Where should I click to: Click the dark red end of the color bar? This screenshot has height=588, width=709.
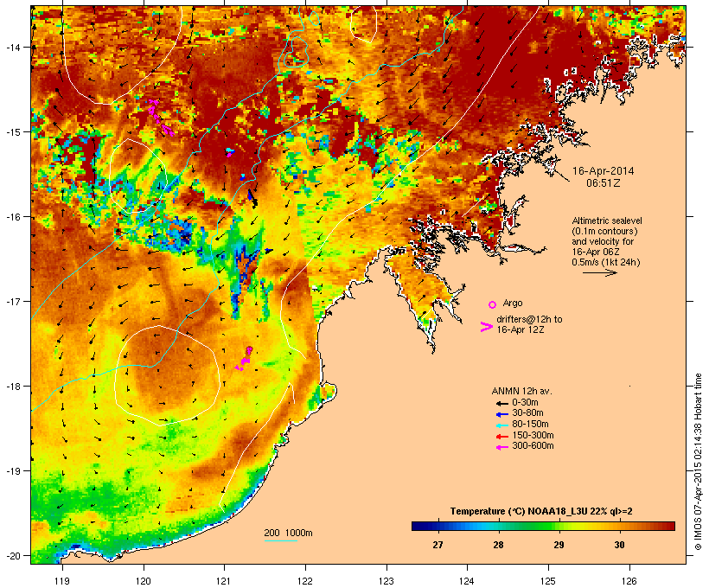pos(670,526)
